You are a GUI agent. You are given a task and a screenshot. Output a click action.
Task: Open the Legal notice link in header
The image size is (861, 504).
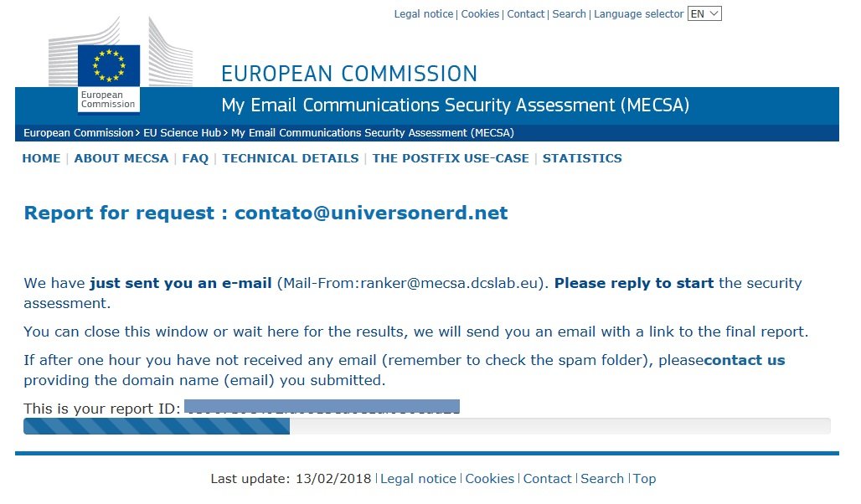pyautogui.click(x=424, y=14)
